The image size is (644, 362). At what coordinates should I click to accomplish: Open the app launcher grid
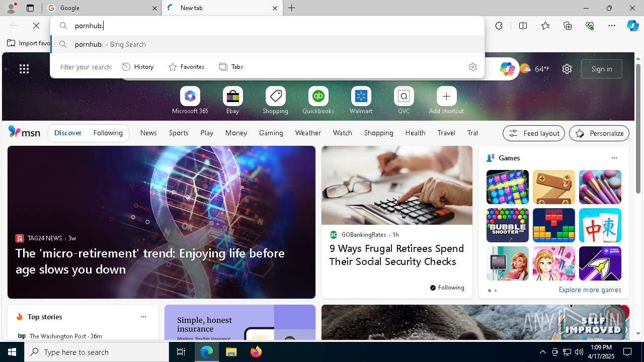coord(24,69)
